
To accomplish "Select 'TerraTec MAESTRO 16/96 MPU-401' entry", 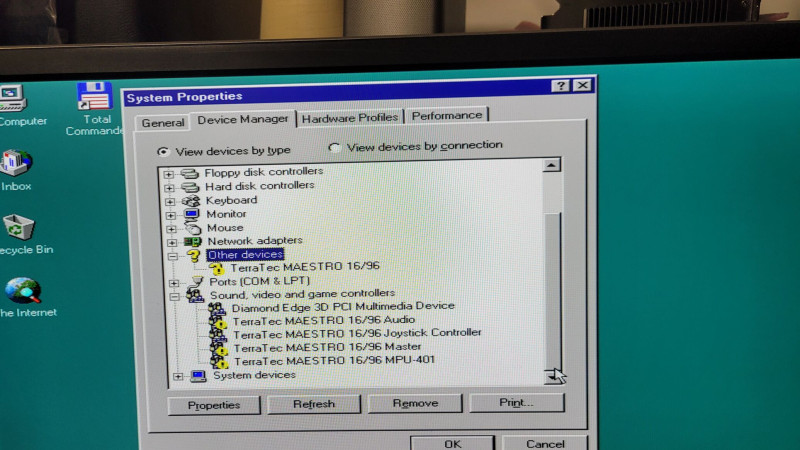I will 334,361.
